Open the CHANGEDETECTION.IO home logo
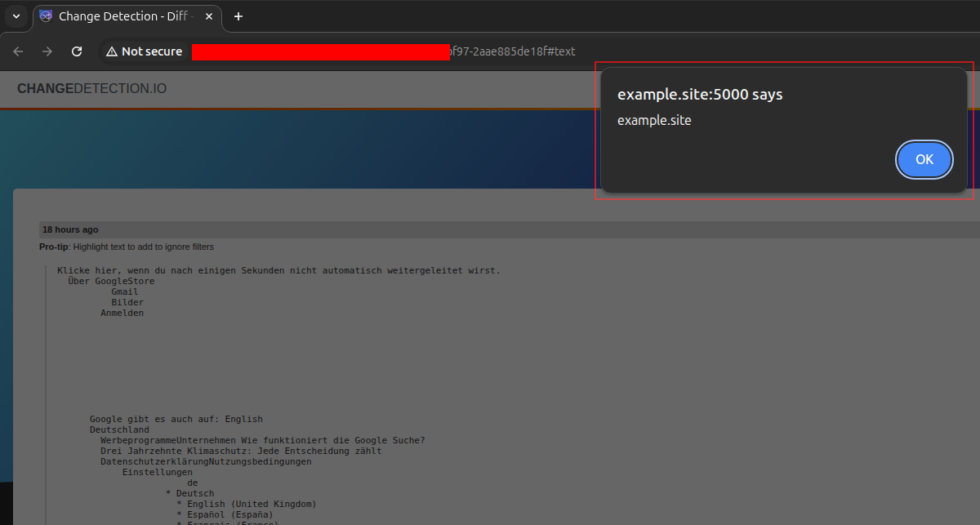Screen dimensions: 980x525 tap(91, 88)
